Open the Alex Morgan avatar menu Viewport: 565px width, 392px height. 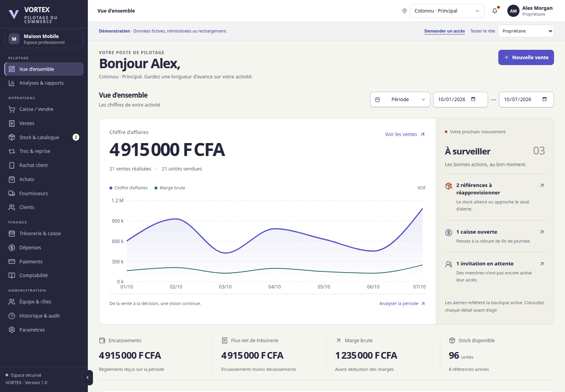click(x=513, y=11)
